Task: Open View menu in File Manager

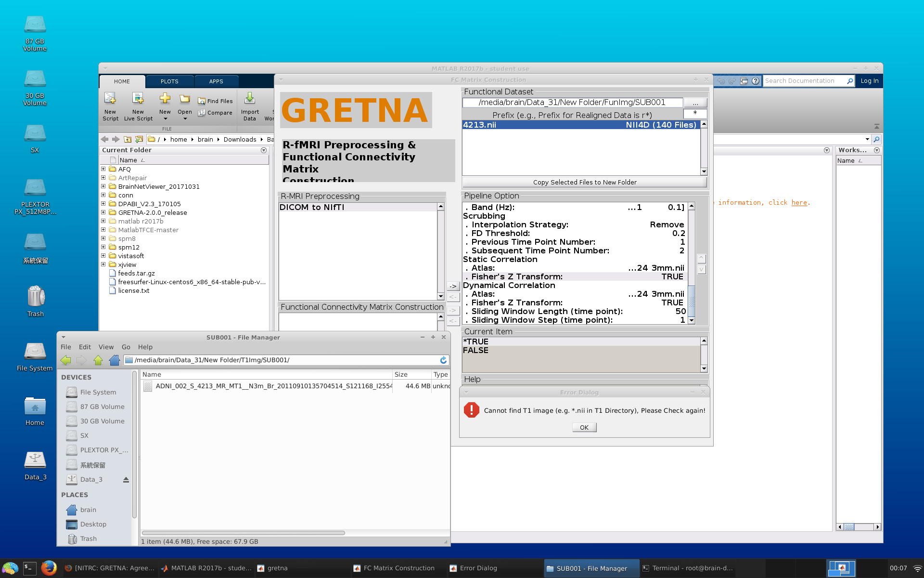Action: 106,347
